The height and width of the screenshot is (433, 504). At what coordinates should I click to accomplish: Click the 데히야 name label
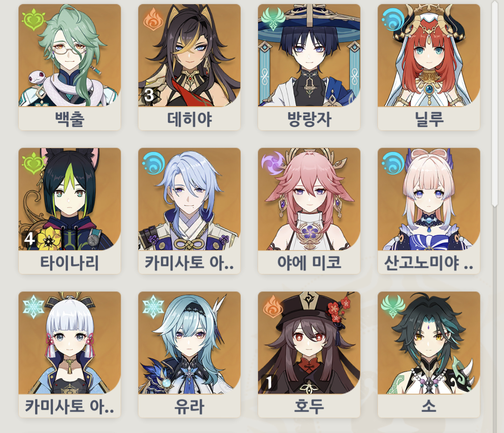189,119
